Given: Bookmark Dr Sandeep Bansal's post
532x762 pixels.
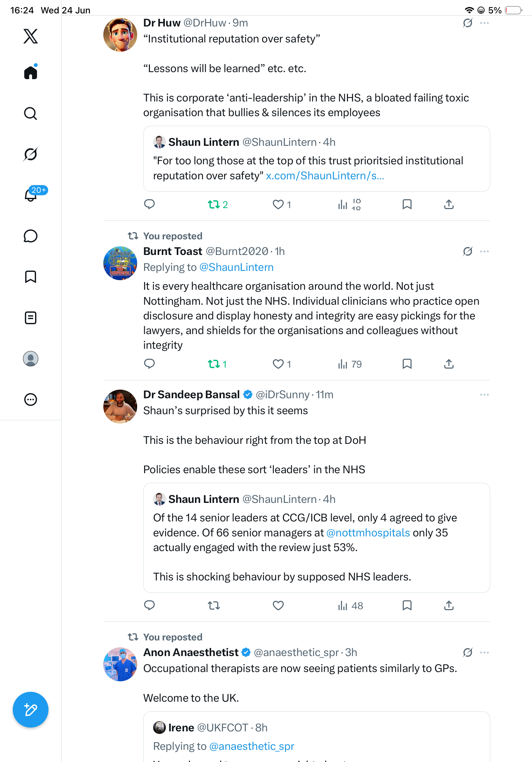Looking at the screenshot, I should click(x=407, y=605).
